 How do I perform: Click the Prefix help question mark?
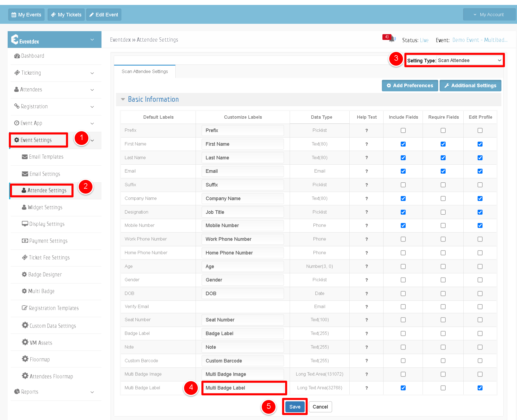point(367,130)
